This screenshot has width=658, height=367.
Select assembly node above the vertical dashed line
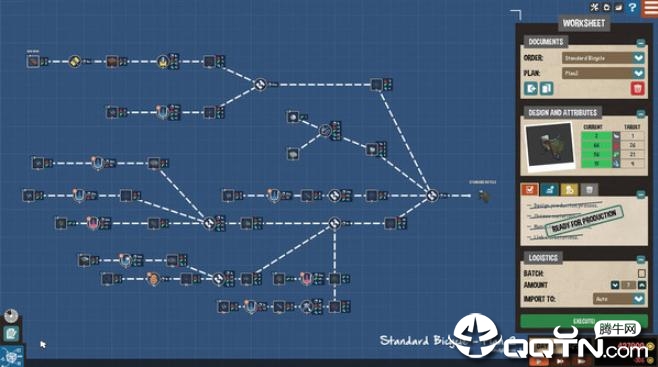[x=334, y=223]
